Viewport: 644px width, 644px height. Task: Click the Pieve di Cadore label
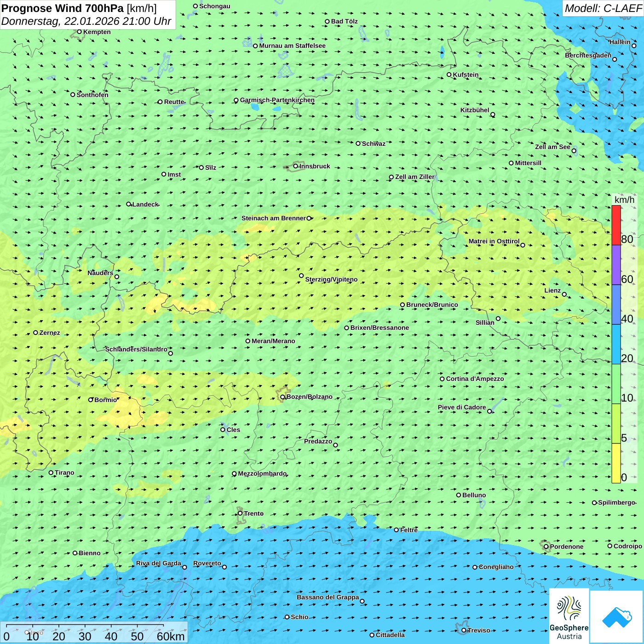click(462, 407)
